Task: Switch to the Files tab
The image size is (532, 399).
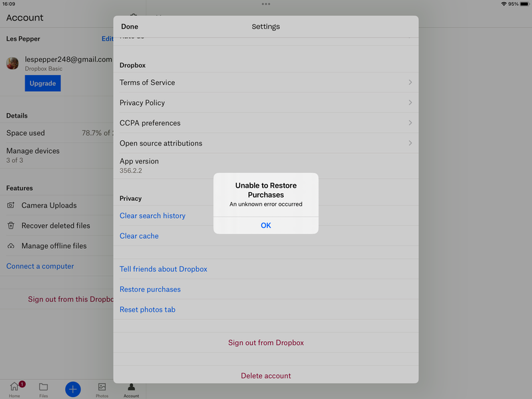Action: [43, 390]
